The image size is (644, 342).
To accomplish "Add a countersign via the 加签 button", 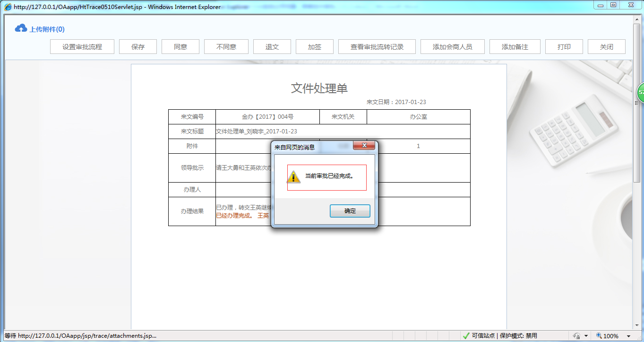I will pos(314,46).
